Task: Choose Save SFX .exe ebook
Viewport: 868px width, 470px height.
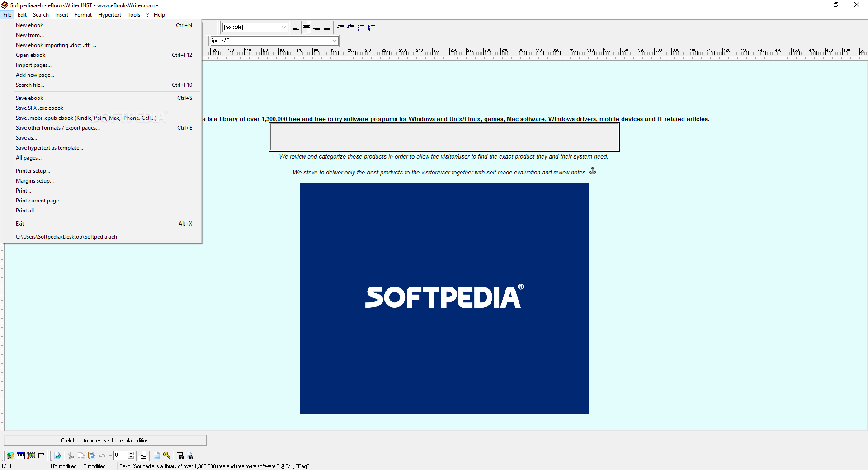Action: tap(101, 108)
